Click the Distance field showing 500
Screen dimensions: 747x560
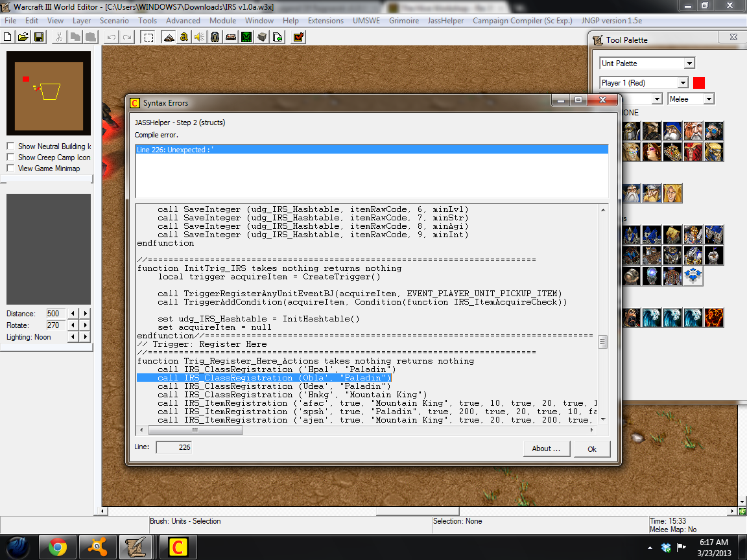click(56, 313)
